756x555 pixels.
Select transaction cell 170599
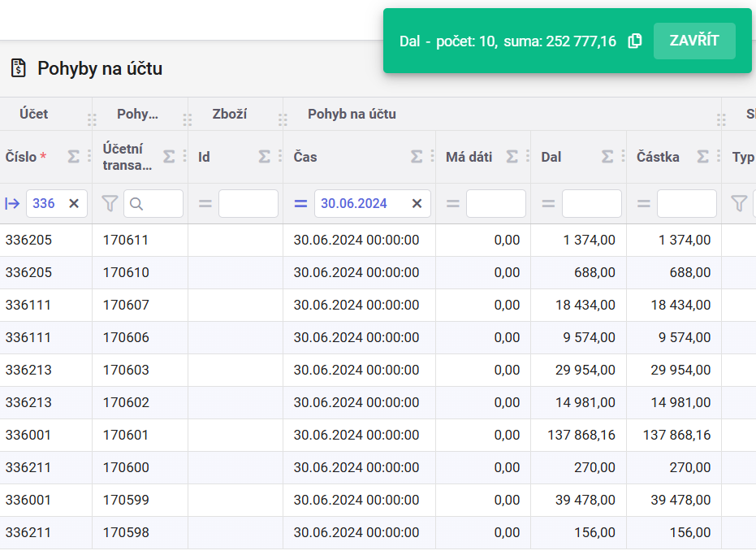[140, 500]
